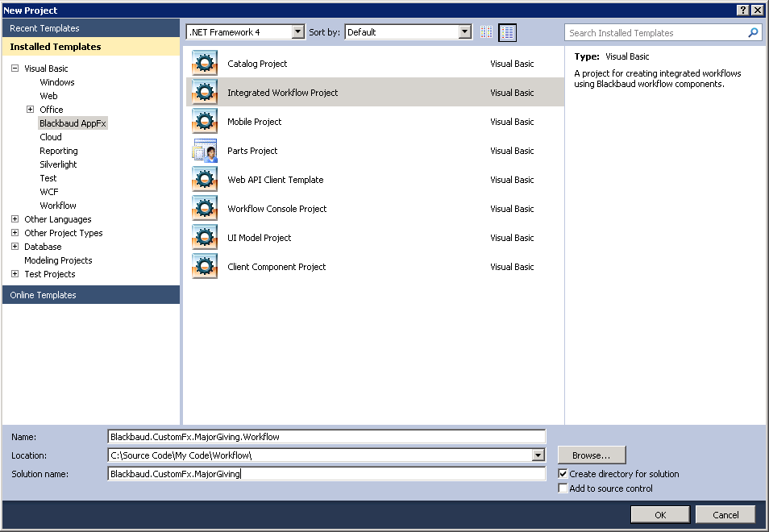
Task: Choose the Parts Project template icon
Action: (x=204, y=151)
